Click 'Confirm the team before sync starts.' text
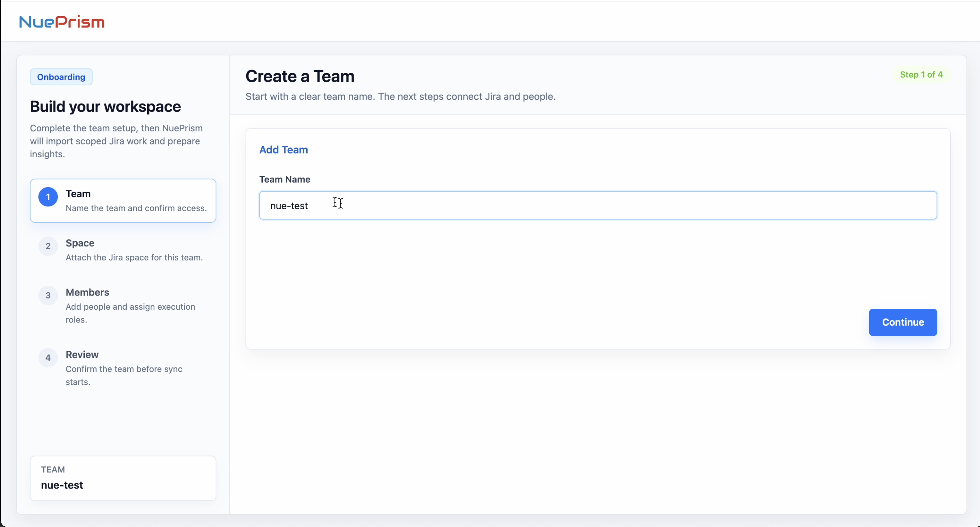Image resolution: width=980 pixels, height=527 pixels. click(124, 376)
